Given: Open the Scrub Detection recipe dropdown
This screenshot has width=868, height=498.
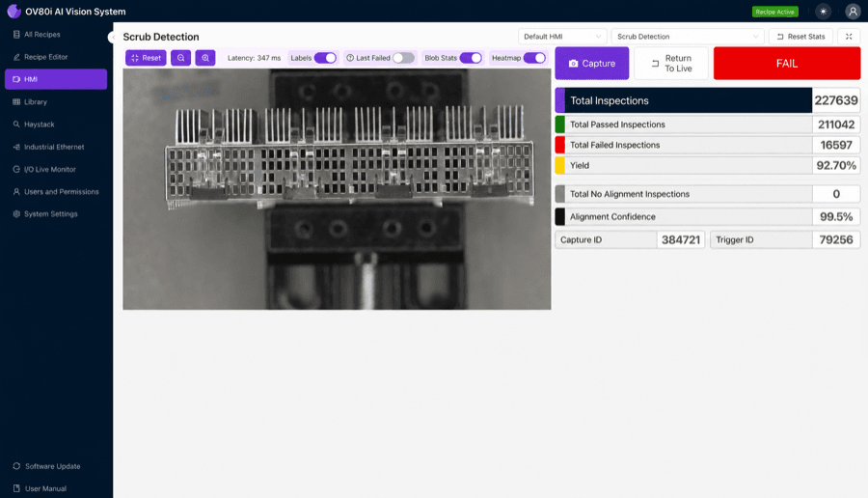Looking at the screenshot, I should pos(688,37).
